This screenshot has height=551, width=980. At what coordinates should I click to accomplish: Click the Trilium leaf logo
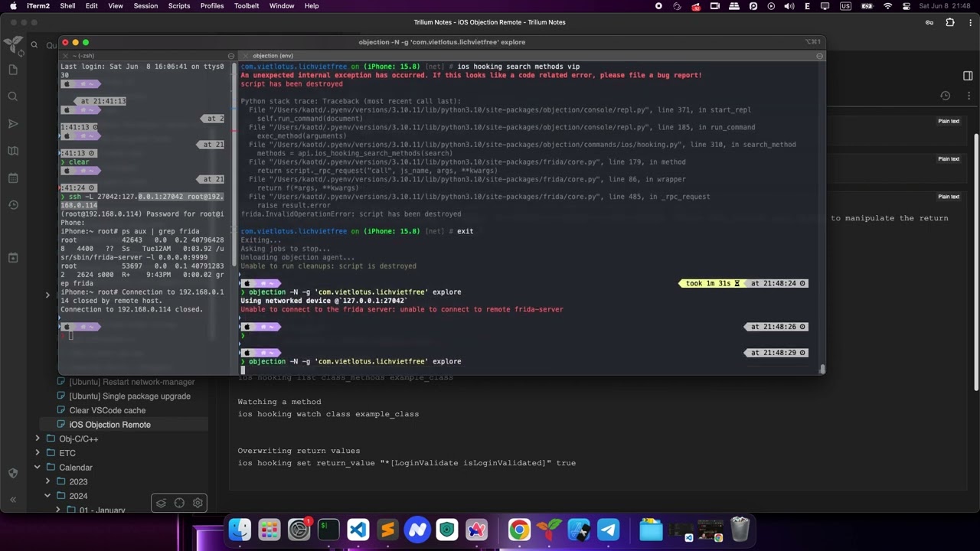14,44
